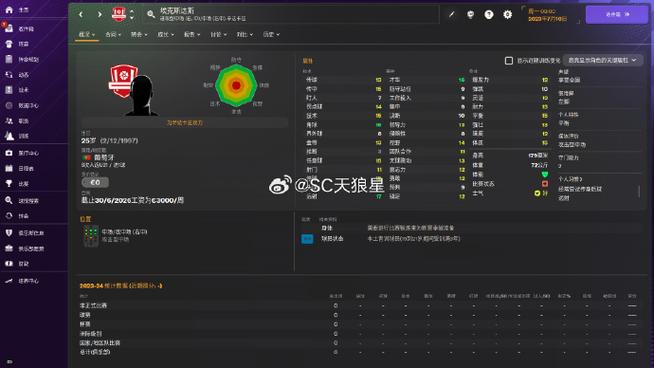Open the Scouting magnifier icon in the sidebar
The image size is (654, 368).
(x=9, y=200)
